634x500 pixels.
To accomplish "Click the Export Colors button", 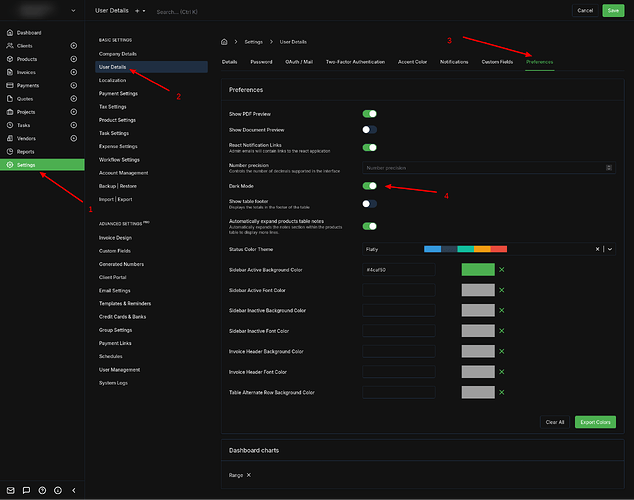I will click(x=595, y=422).
